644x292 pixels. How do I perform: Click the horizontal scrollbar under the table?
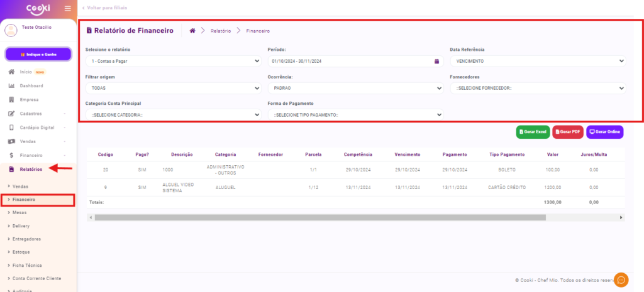(x=321, y=217)
